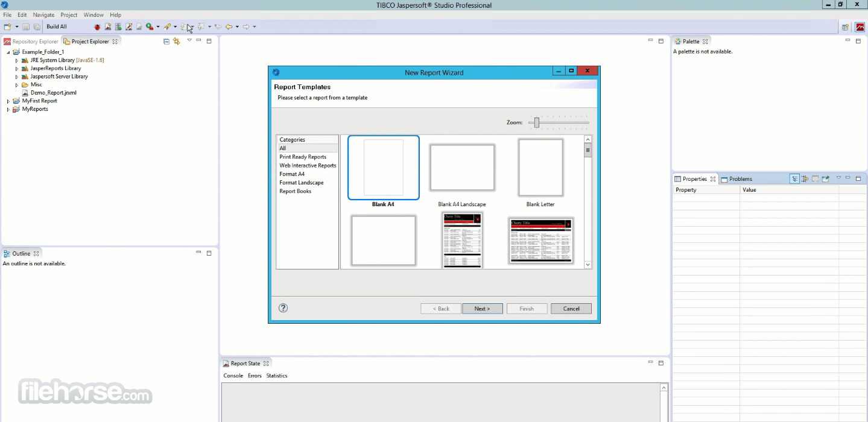
Task: Open the Project Explorer view menu triangle
Action: [189, 40]
